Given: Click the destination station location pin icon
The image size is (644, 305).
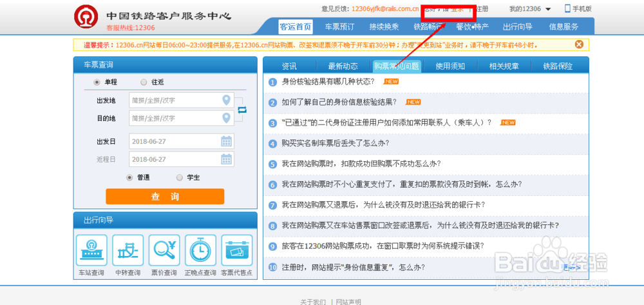Looking at the screenshot, I should pyautogui.click(x=226, y=118).
